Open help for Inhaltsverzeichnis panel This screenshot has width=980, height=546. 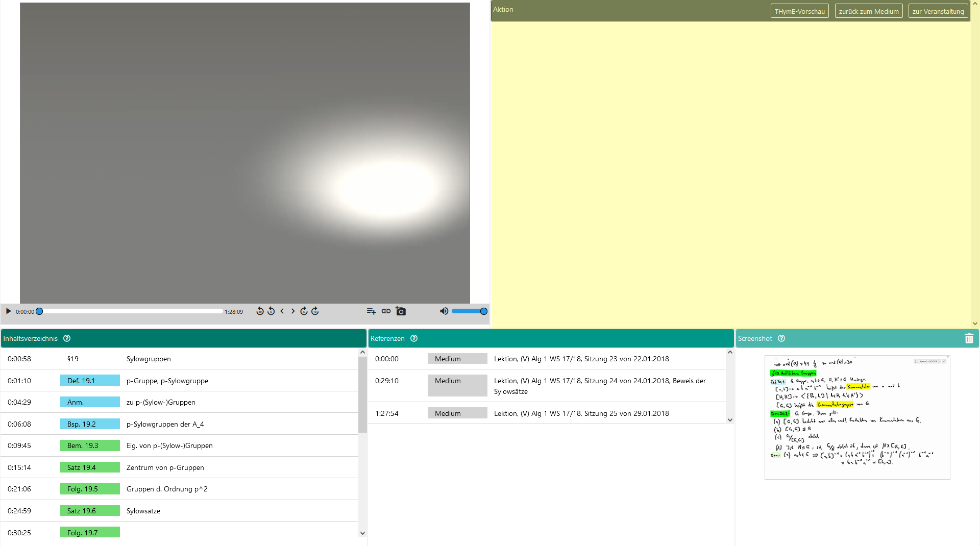[x=67, y=338]
